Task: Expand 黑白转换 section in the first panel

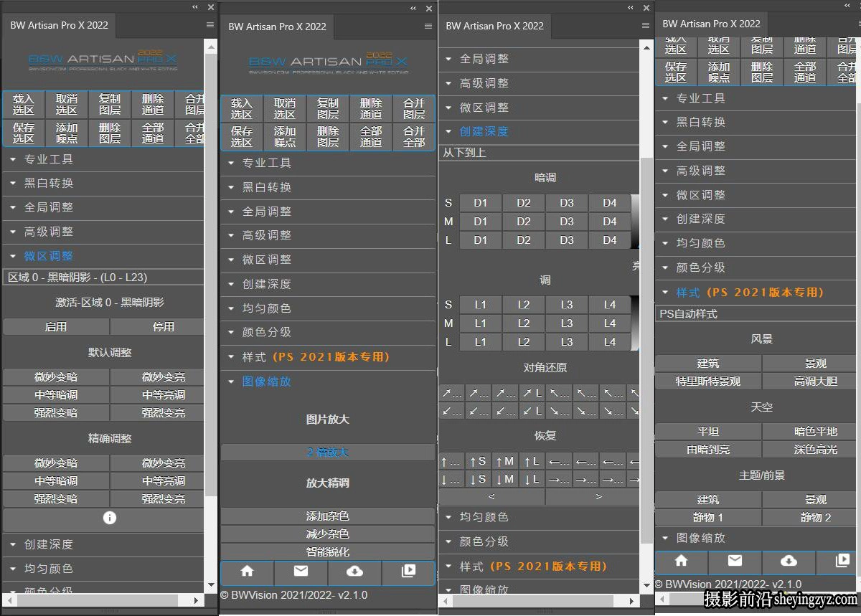Action: (x=103, y=183)
